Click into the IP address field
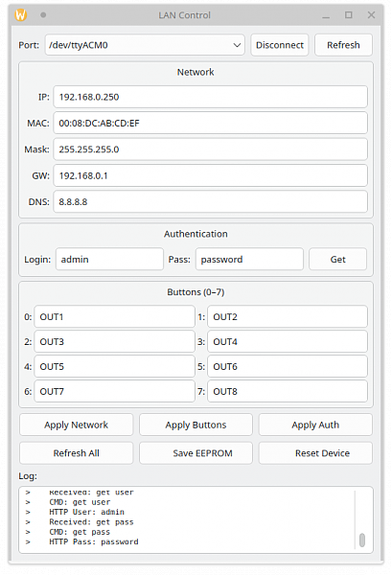The image size is (392, 575). pyautogui.click(x=211, y=97)
